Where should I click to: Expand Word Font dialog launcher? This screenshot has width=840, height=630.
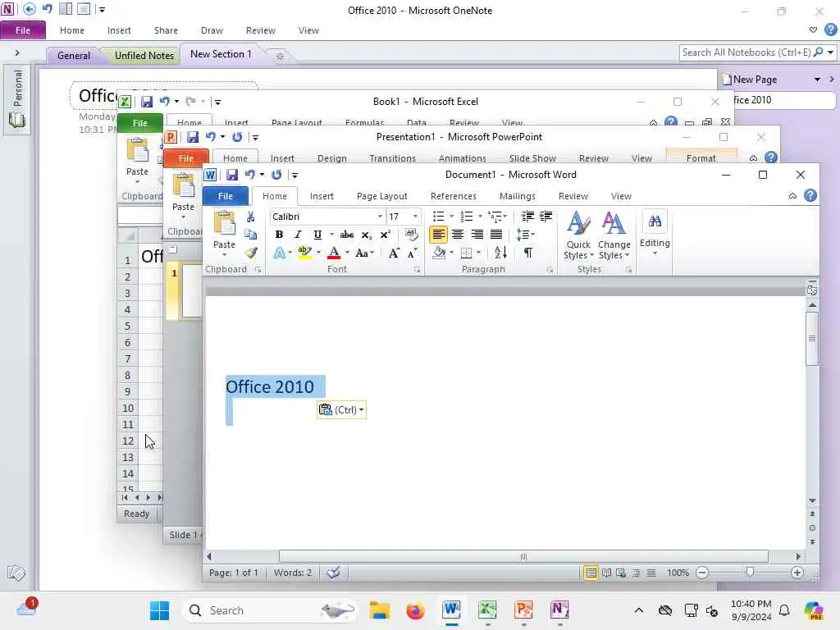click(417, 270)
